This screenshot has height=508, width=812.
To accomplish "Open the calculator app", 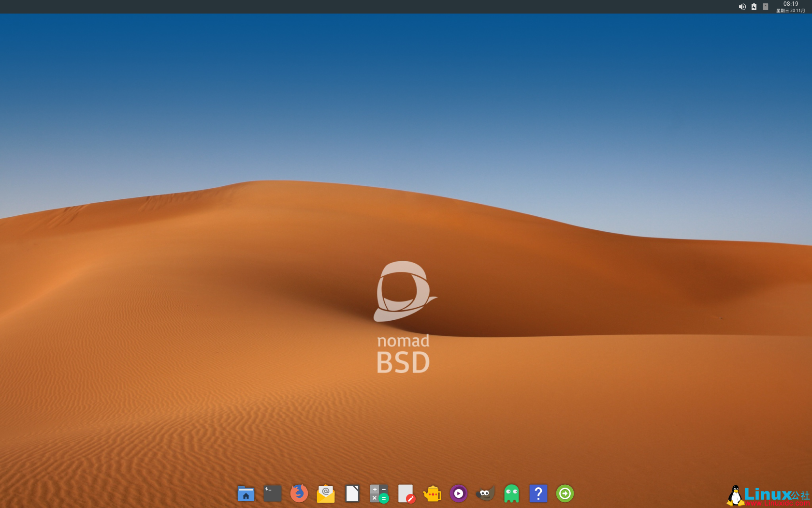I will [378, 493].
